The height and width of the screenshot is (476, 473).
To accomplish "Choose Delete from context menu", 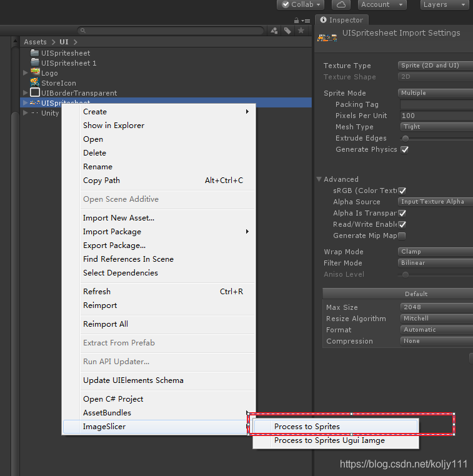I will pyautogui.click(x=159, y=152).
